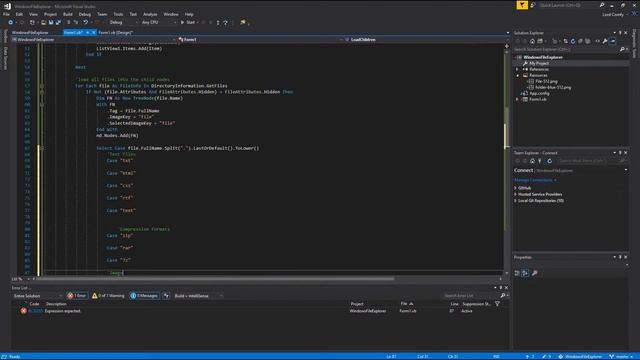The height and width of the screenshot is (360, 640).
Task: Click Solution Explorer View Code icon
Action: coord(598,41)
